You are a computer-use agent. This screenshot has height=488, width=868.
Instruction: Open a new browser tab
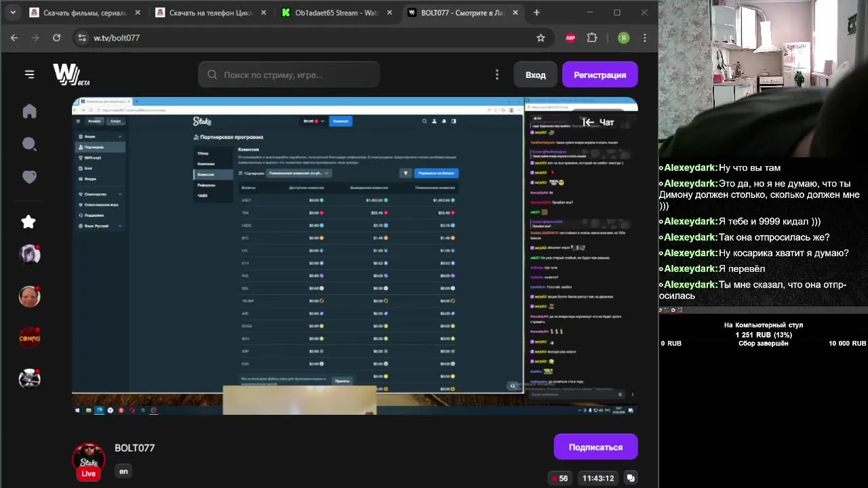pos(536,12)
